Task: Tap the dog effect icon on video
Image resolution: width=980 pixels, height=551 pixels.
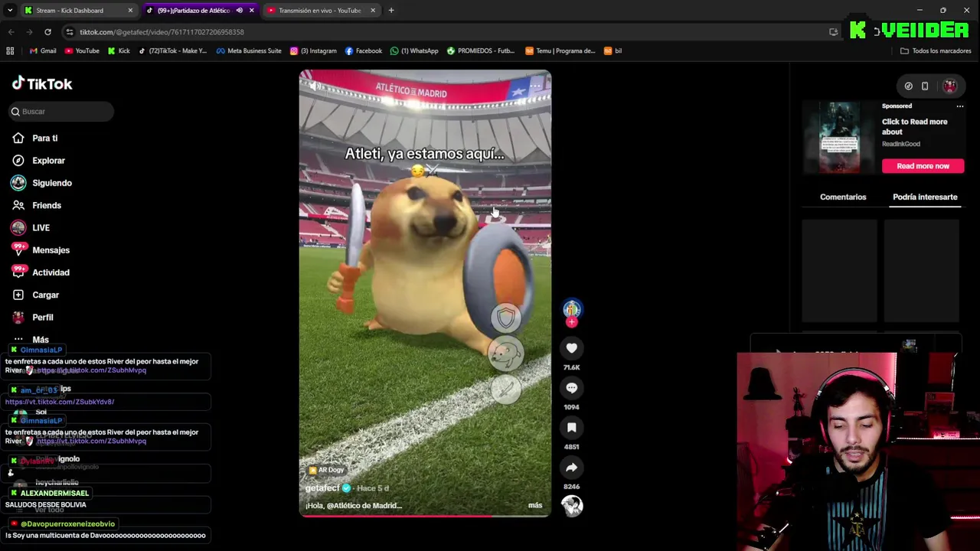Action: tap(505, 354)
